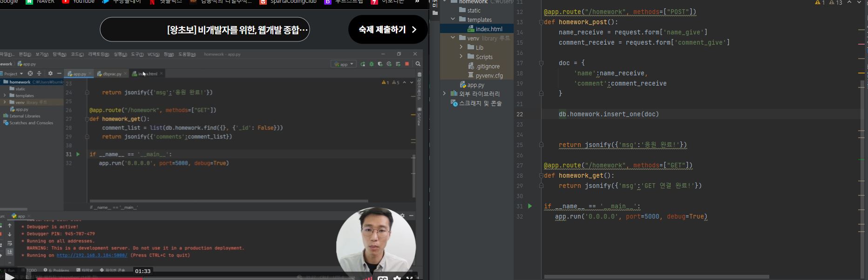Click the search magnifier icon in video IDE toolbar
The width and height of the screenshot is (868, 280).
pyautogui.click(x=418, y=64)
